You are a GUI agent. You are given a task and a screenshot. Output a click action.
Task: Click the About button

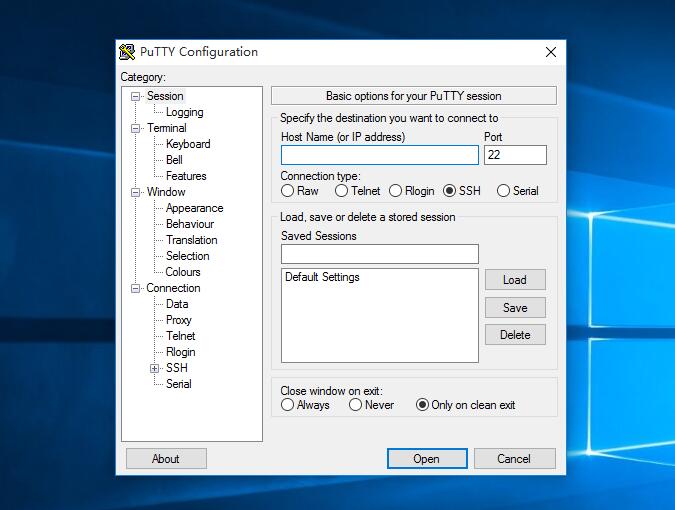tap(166, 459)
